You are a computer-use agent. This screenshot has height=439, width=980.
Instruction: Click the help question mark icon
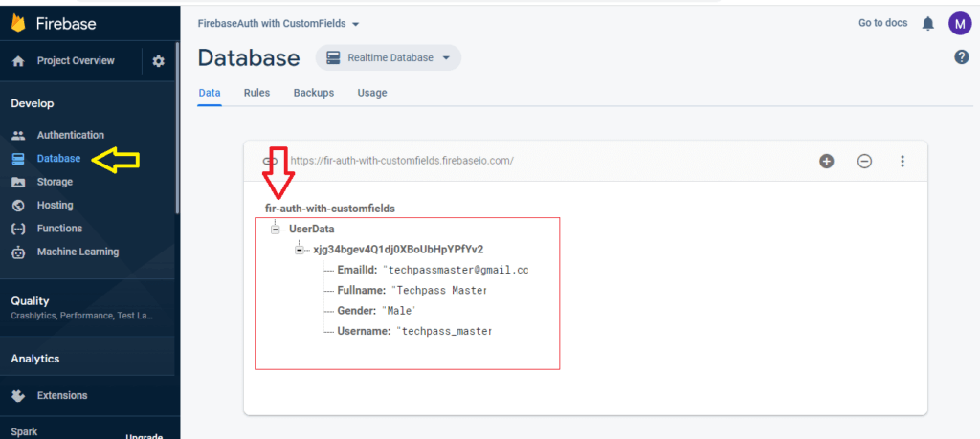pos(961,57)
